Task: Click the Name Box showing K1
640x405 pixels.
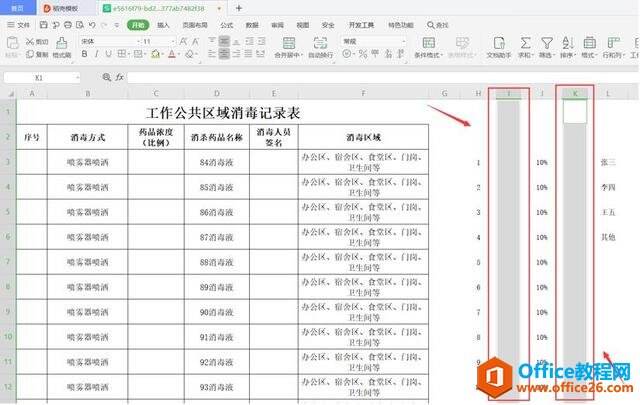Action: [40, 77]
